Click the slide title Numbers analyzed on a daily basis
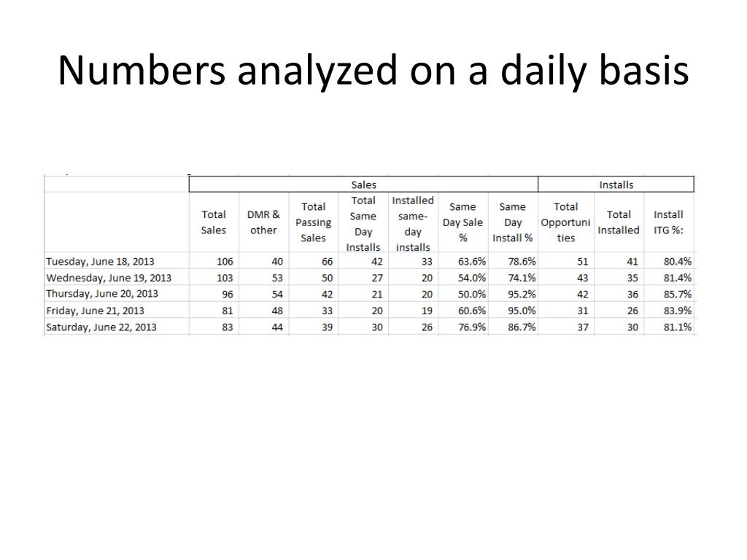This screenshot has width=747, height=560. click(373, 71)
